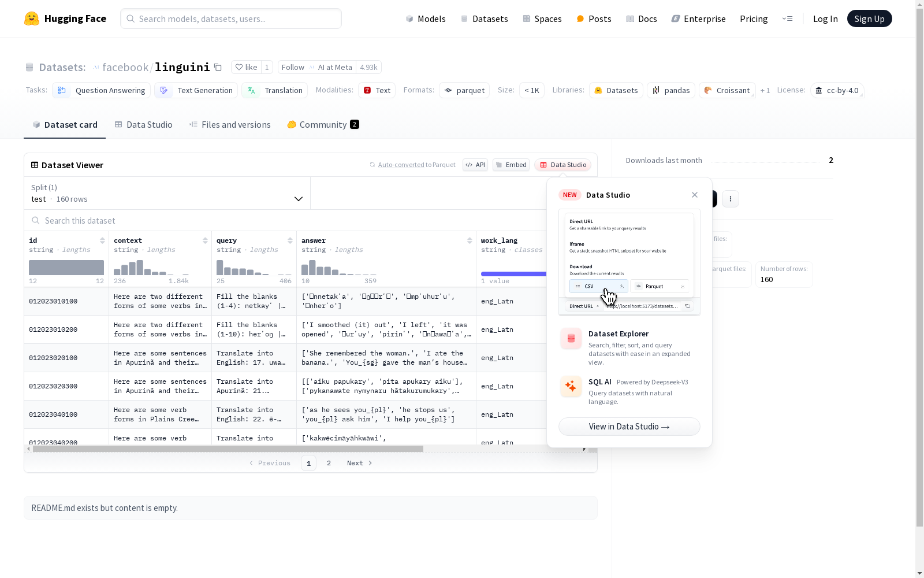Screen dimensions: 924x578
Task: Select the parquet format tag
Action: (x=464, y=90)
